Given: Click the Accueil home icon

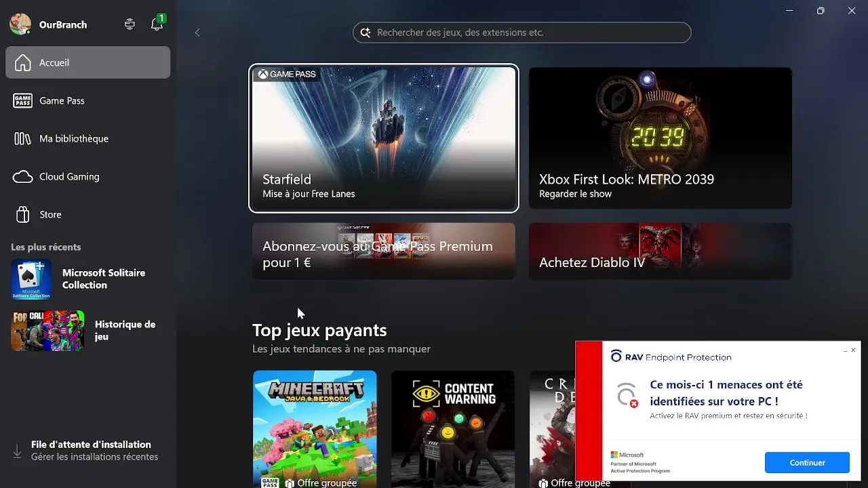Looking at the screenshot, I should [23, 62].
